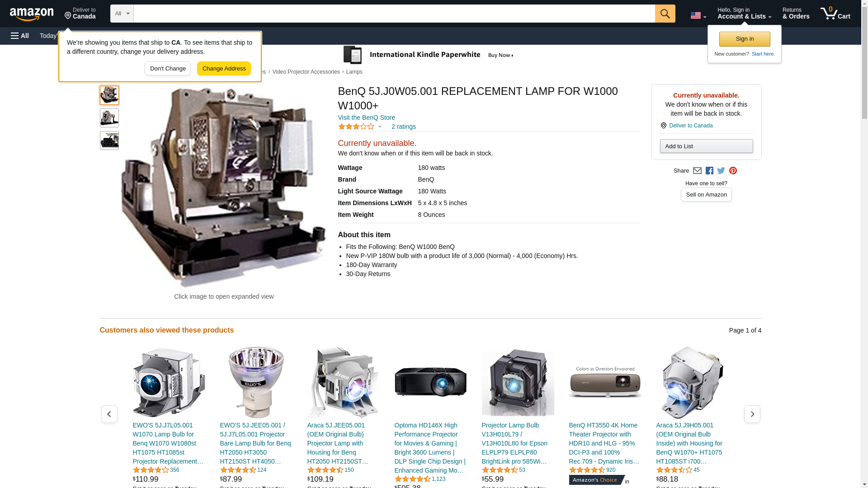Screen dimensions: 868x488
Task: Click the Amazon logo
Action: pos(32,14)
